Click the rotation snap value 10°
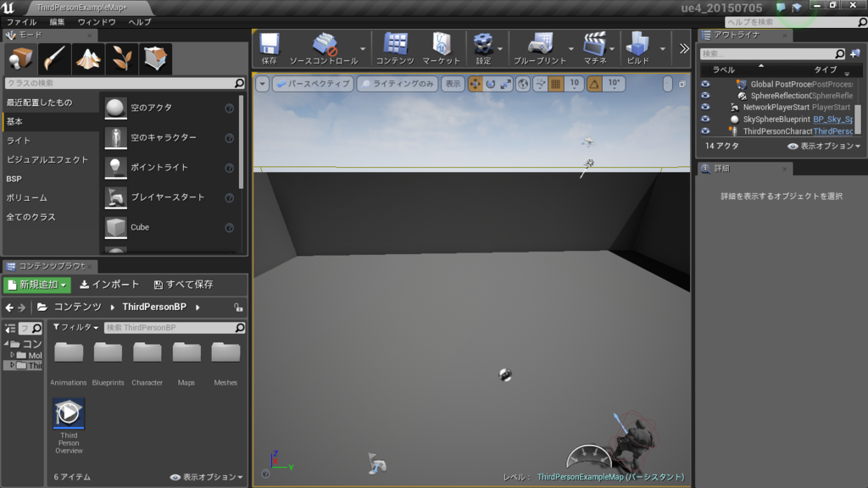 tap(614, 84)
